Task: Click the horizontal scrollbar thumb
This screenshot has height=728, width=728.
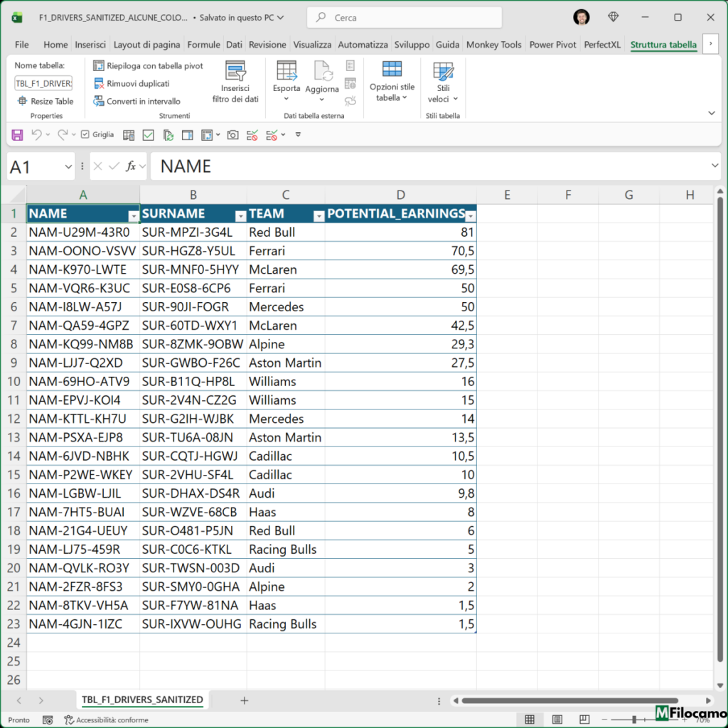Action: [x=569, y=700]
